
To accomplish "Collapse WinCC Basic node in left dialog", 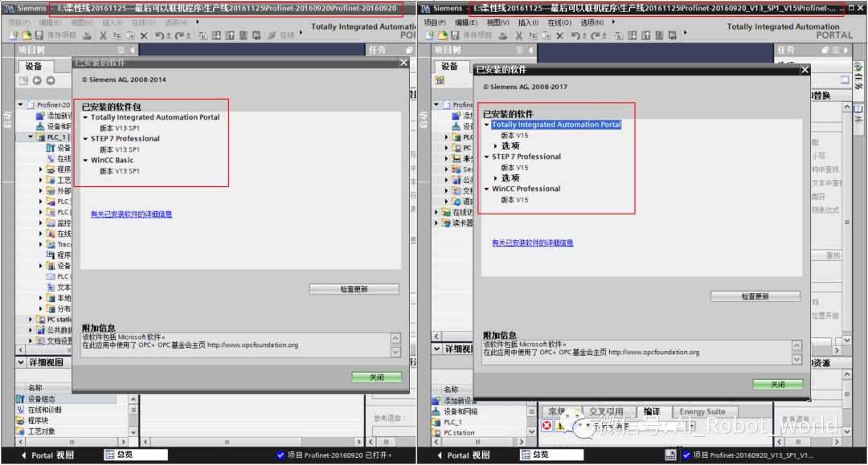I will pos(85,161).
